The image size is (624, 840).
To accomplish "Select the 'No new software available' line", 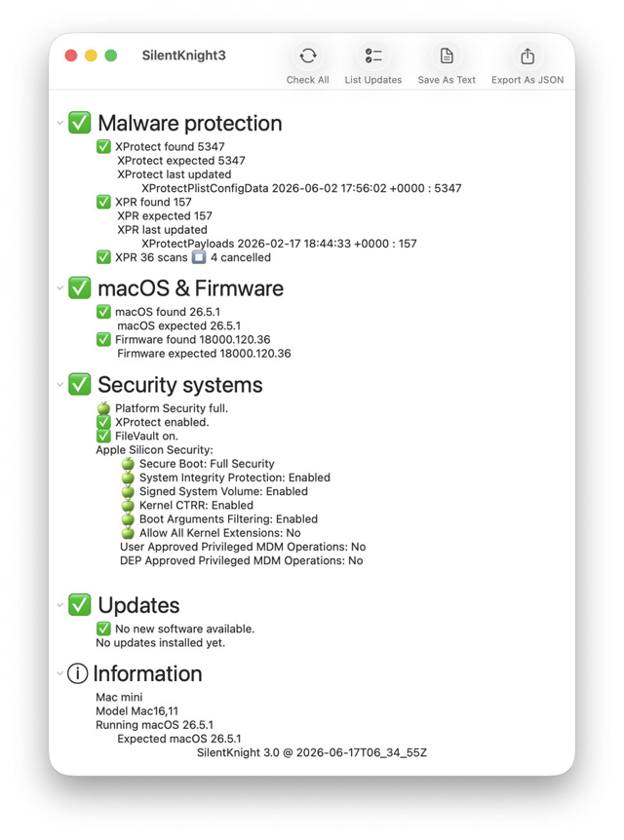I will point(175,629).
